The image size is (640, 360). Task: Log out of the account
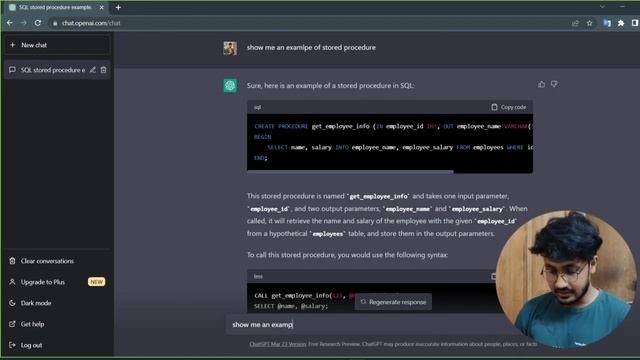(57, 345)
